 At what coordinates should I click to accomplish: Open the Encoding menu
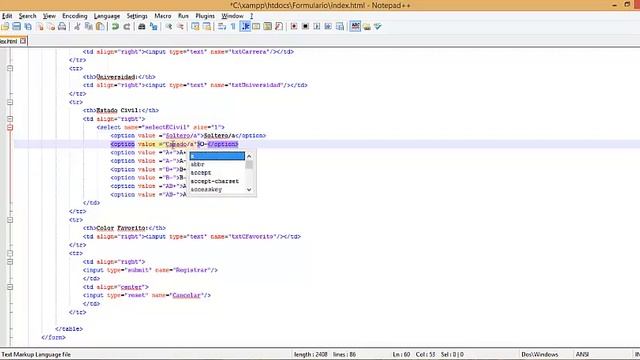75,16
